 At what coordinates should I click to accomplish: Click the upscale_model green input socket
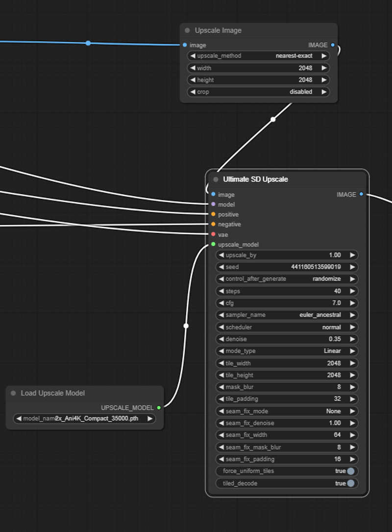213,244
